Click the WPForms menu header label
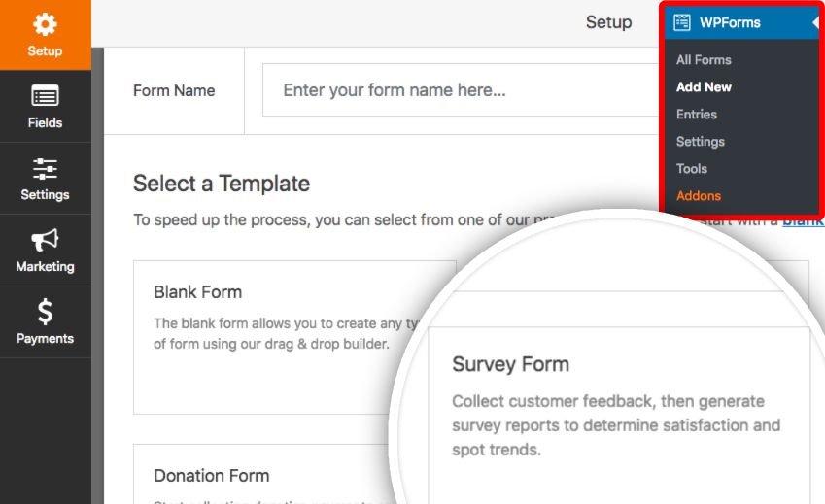 [x=730, y=22]
